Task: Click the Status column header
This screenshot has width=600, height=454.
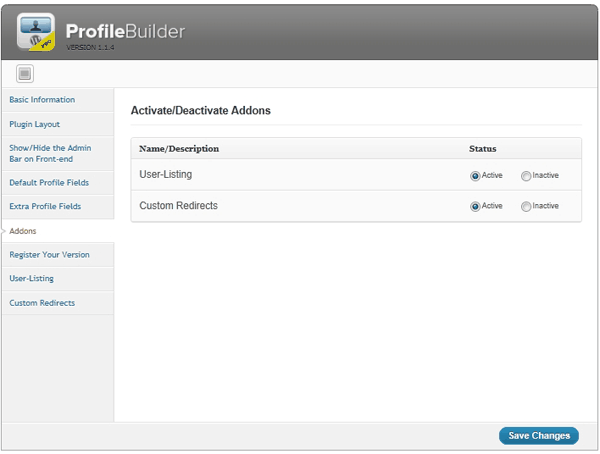Action: tap(483, 149)
